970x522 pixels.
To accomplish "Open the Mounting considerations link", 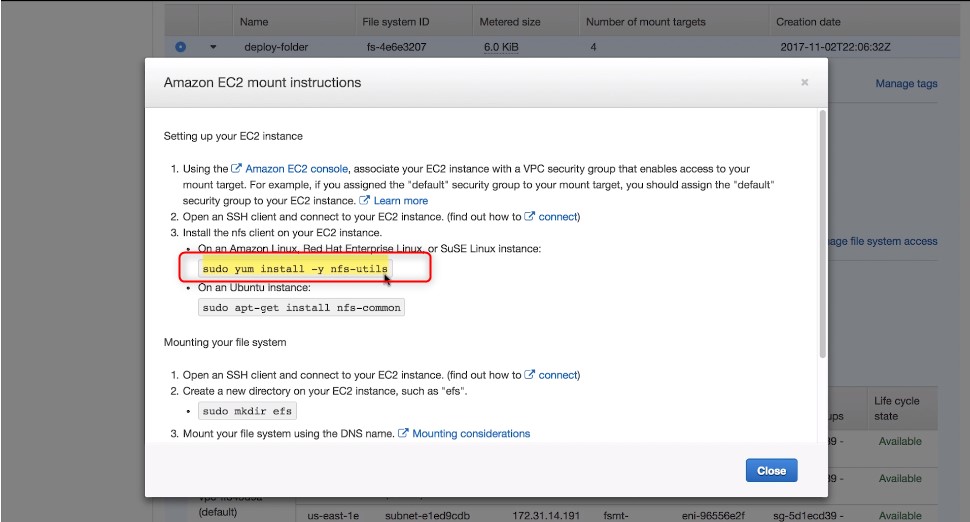I will [471, 434].
